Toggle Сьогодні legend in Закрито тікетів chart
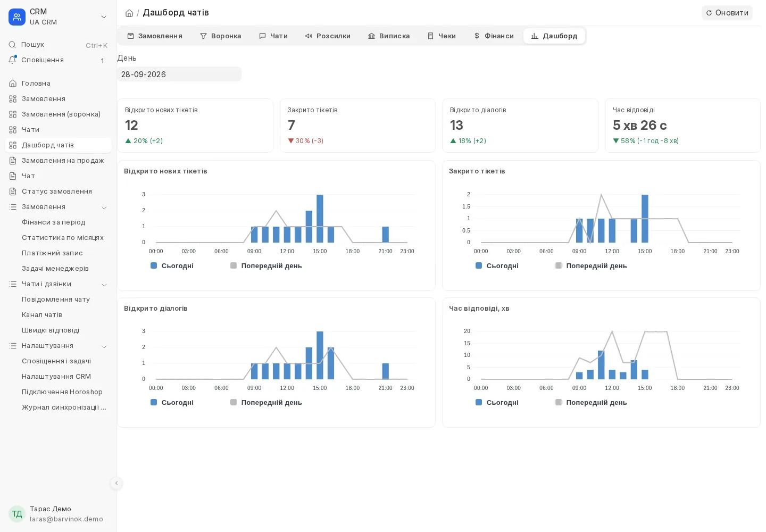 point(497,266)
